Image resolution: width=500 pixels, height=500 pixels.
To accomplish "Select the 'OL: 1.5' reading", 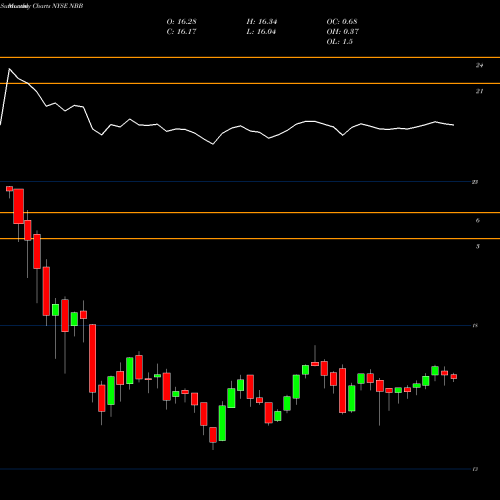I will (x=339, y=42).
